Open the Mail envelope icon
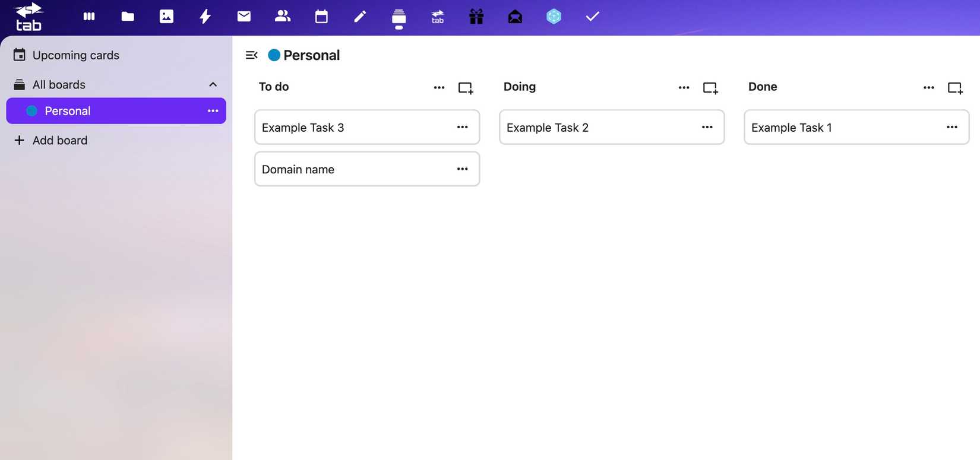Screen dimensions: 980x460 pos(244,17)
